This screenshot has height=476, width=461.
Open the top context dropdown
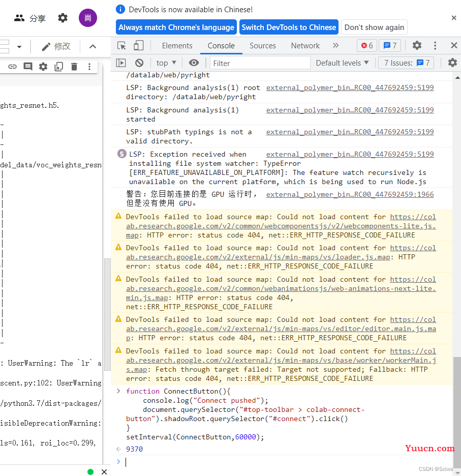[166, 63]
